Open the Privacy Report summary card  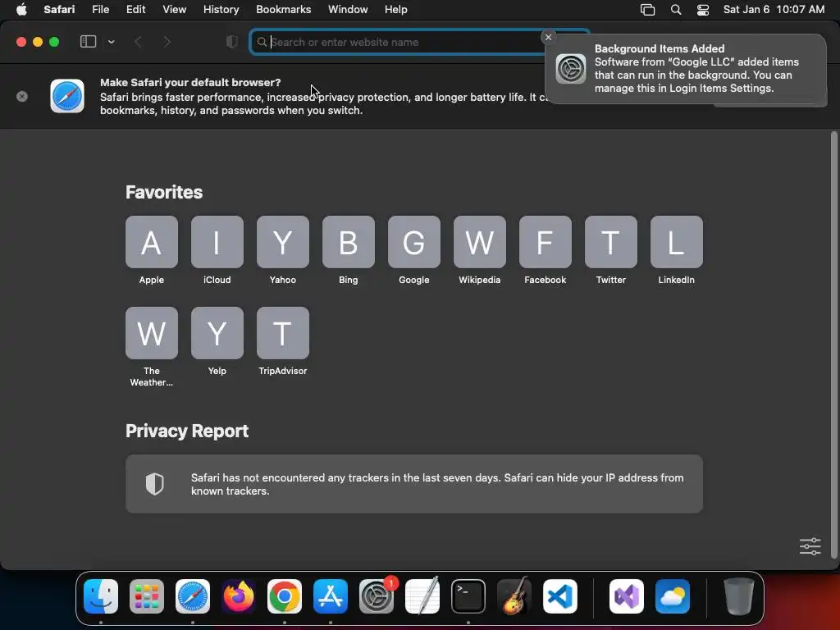[x=414, y=484]
